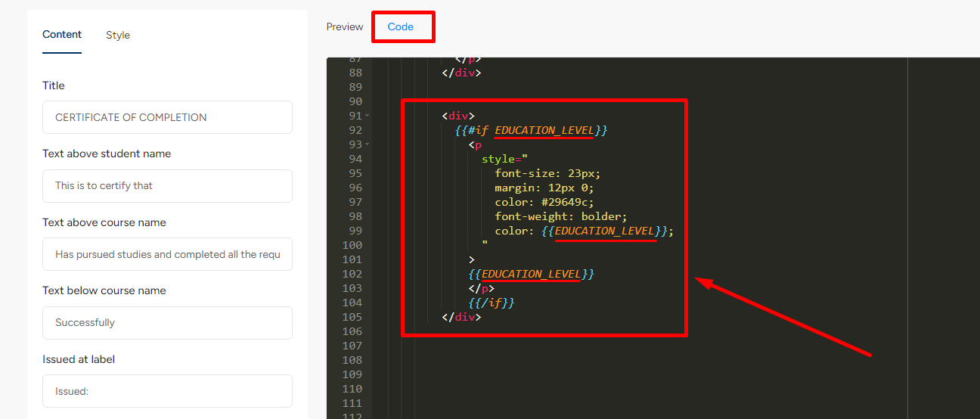Edit the 'Text above student name' field
Viewport: 980px width, 419px height.
click(x=167, y=185)
